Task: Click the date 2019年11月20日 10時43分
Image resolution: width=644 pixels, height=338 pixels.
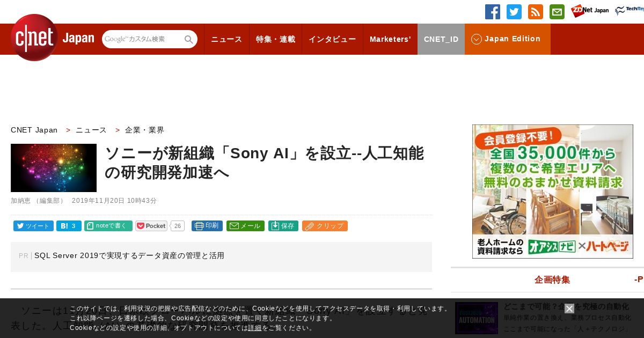Action: coord(114,201)
